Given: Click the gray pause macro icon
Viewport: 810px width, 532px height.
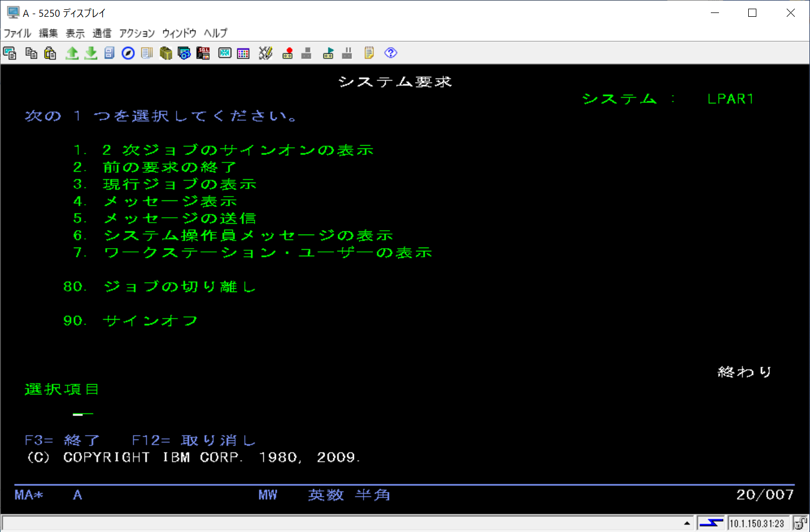Looking at the screenshot, I should tap(347, 53).
